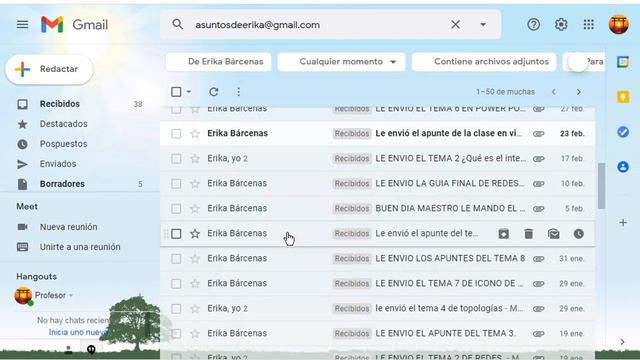Image resolution: width=640 pixels, height=360 pixels.
Task: Hide side panel chevron arrow
Action: [x=622, y=342]
